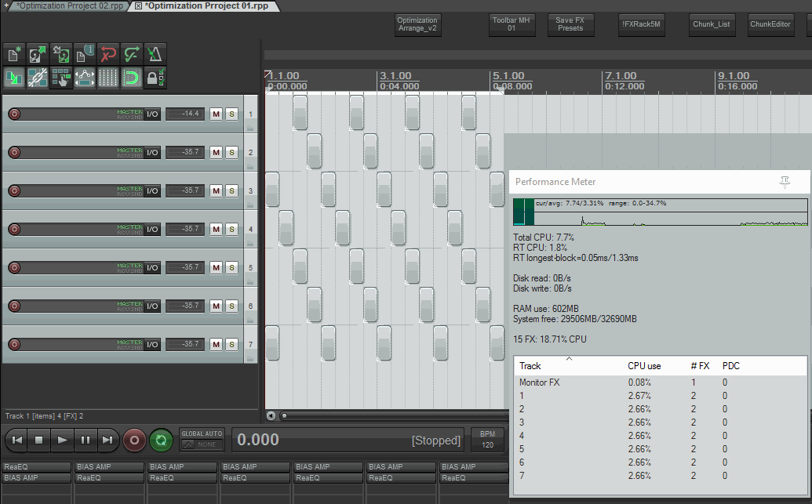Switch to Optimization Project 02.rpp tab
The image size is (812, 504).
[x=69, y=5]
